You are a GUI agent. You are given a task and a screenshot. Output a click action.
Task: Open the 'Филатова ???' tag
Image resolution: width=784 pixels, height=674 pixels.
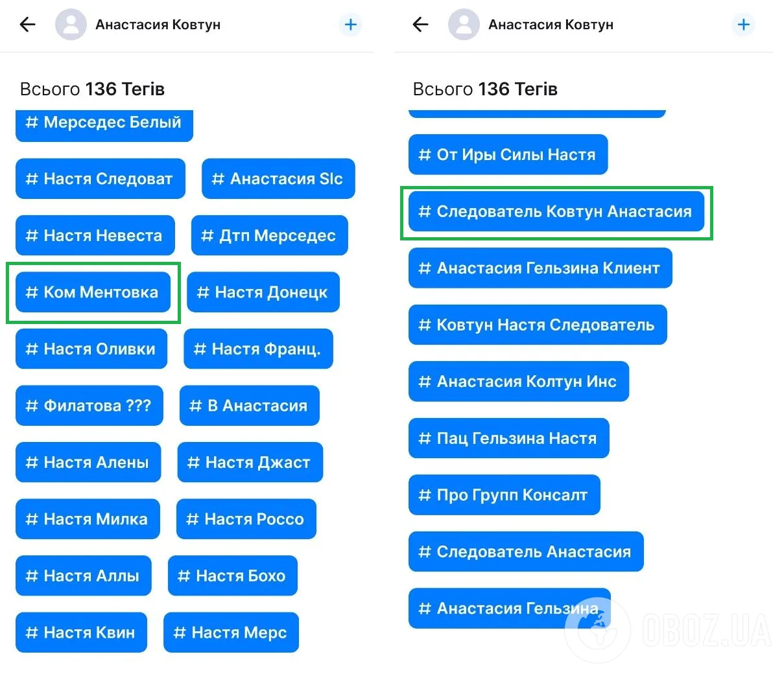pyautogui.click(x=89, y=406)
